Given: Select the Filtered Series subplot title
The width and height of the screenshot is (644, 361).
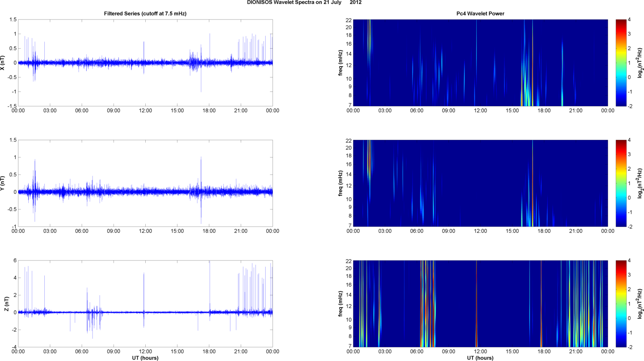Looking at the screenshot, I should pos(145,14).
